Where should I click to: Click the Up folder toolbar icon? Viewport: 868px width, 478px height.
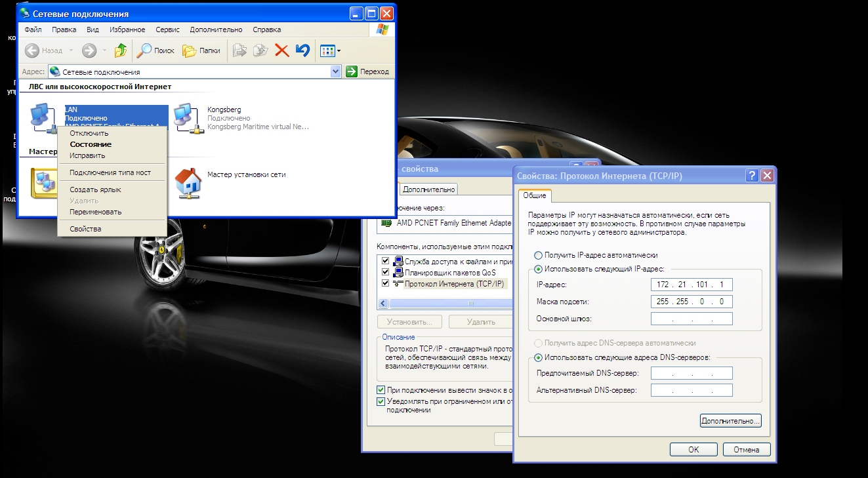pyautogui.click(x=120, y=50)
